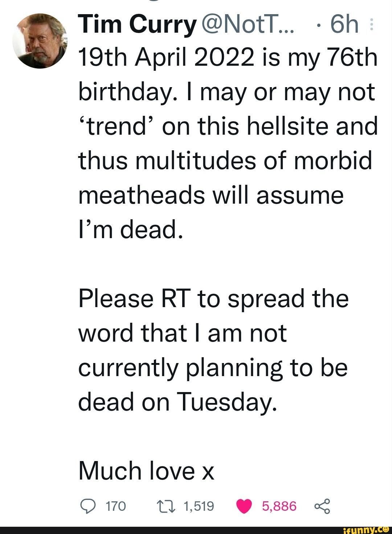This screenshot has height=534, width=392.
Task: Click the quoted word 'trend'
Action: tap(118, 126)
